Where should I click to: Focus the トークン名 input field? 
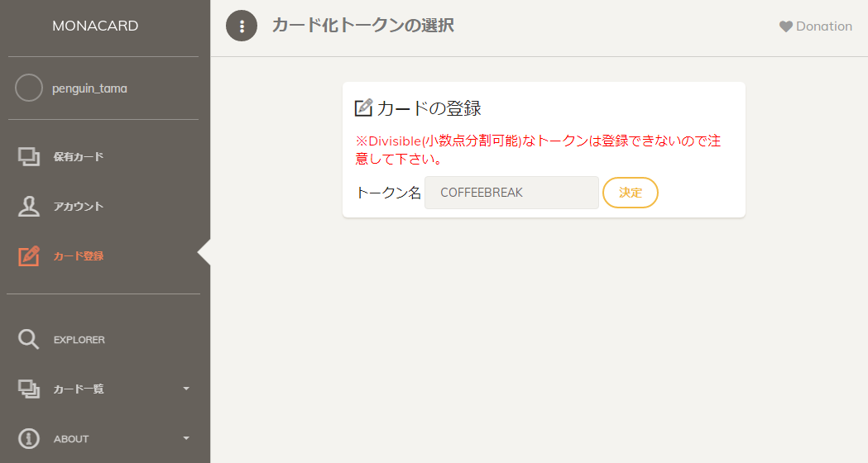coord(511,193)
